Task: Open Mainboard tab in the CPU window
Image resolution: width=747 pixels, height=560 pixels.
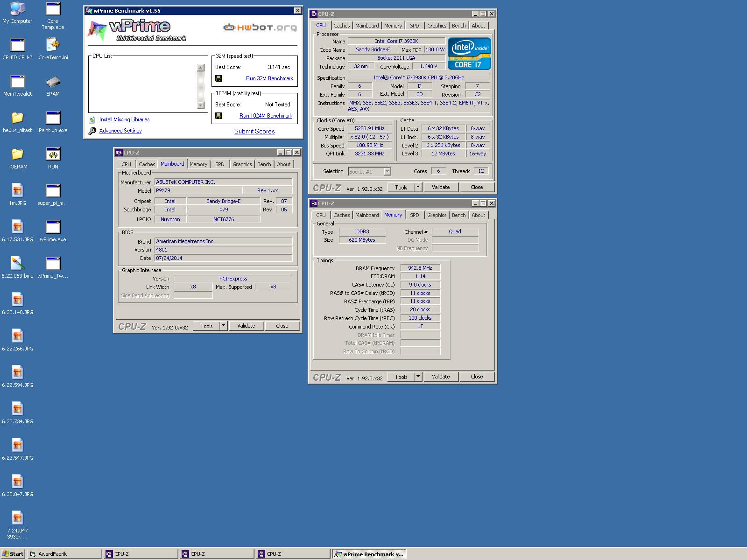Action: (x=367, y=26)
